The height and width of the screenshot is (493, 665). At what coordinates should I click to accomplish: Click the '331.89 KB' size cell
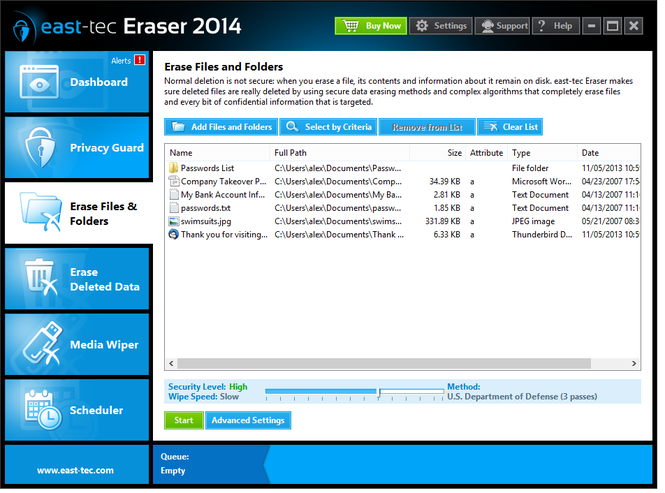(x=443, y=221)
